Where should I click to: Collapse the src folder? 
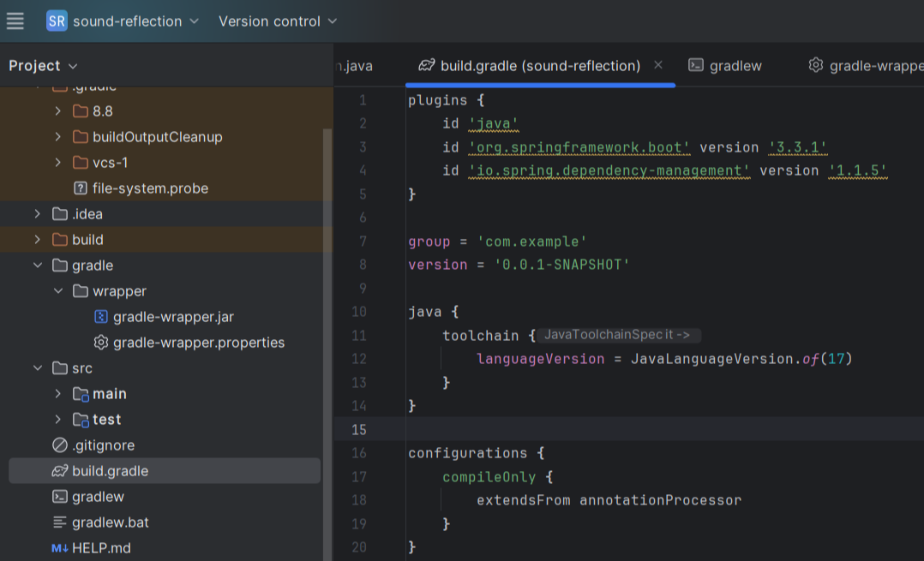point(37,368)
